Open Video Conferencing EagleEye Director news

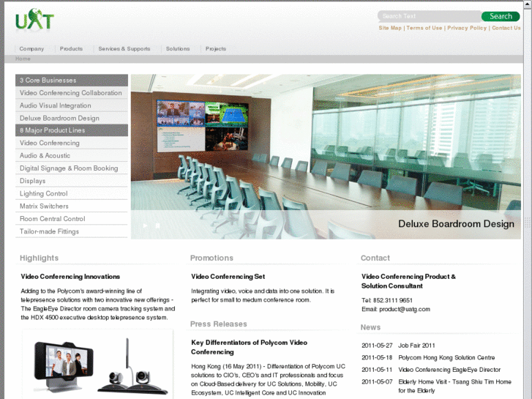click(x=449, y=370)
